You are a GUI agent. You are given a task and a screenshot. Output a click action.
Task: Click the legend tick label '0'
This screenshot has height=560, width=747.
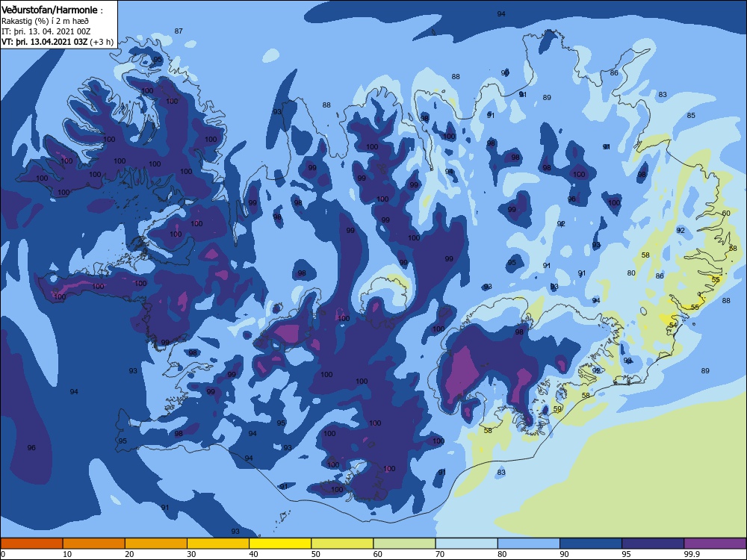(x=3, y=554)
